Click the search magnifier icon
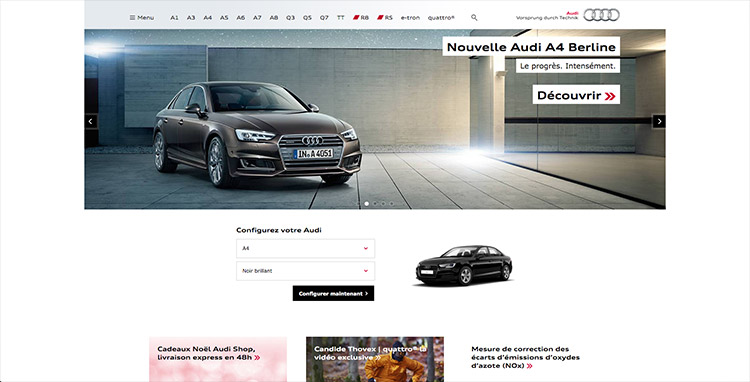The height and width of the screenshot is (382, 750). (474, 17)
